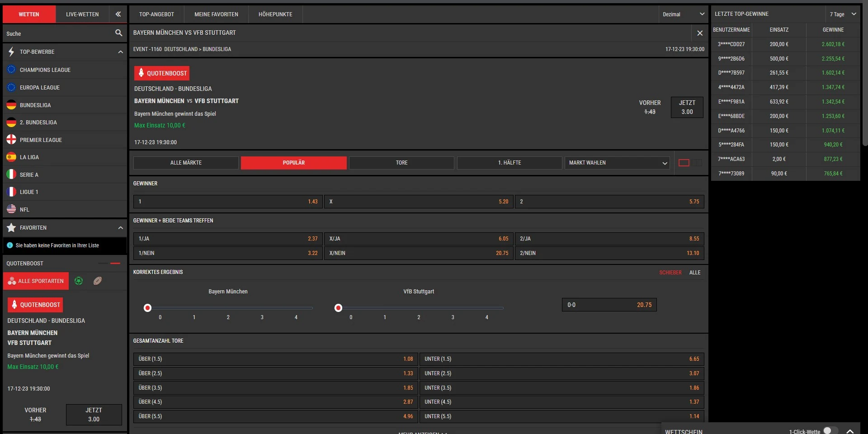The image size is (868, 434).
Task: Click the Italian flag beside Serie A
Action: tap(11, 175)
